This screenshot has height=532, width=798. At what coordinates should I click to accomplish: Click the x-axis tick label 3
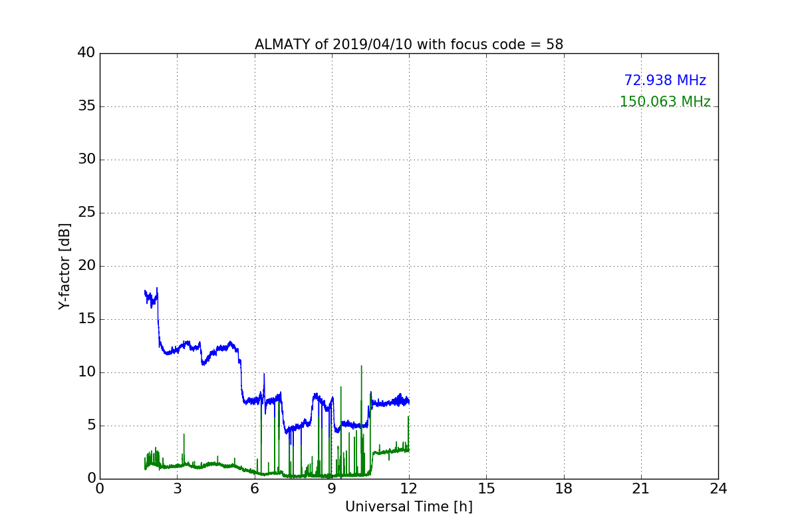[177, 489]
